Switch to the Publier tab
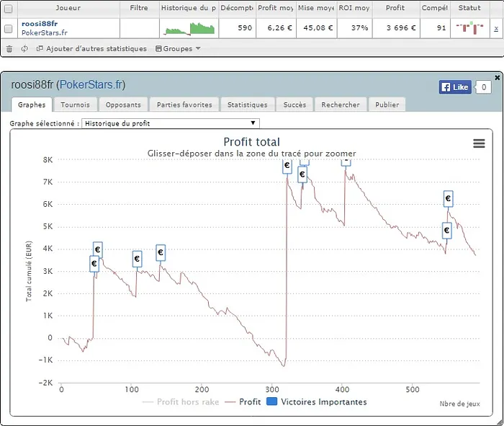The height and width of the screenshot is (426, 504). pos(387,105)
